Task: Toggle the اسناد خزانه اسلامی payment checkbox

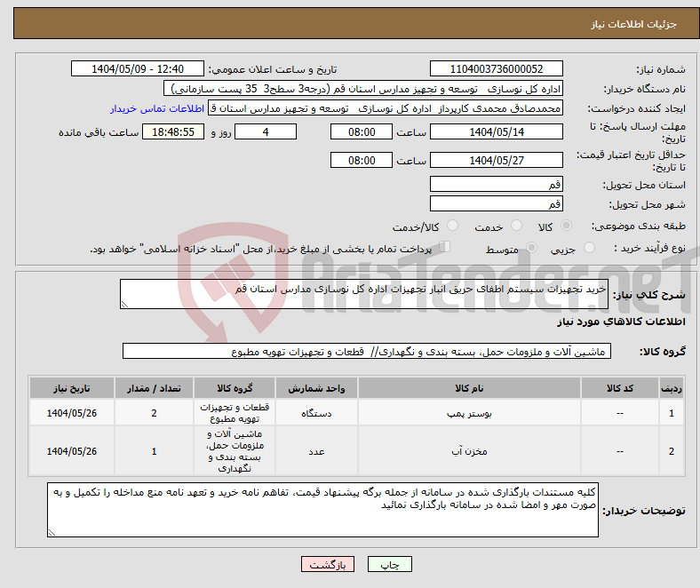Action: [x=444, y=247]
